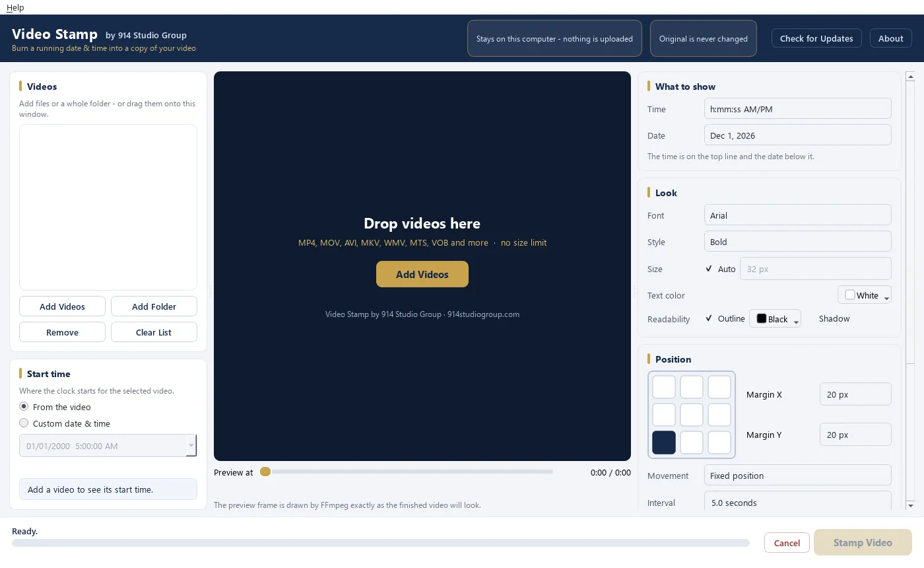The height and width of the screenshot is (568, 924).
Task: Open the Black outline color dropdown
Action: 775,319
